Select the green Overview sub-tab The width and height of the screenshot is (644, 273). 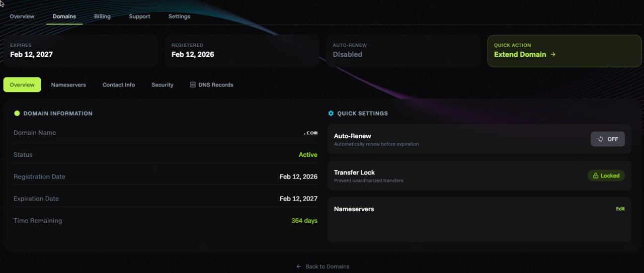[x=22, y=84]
